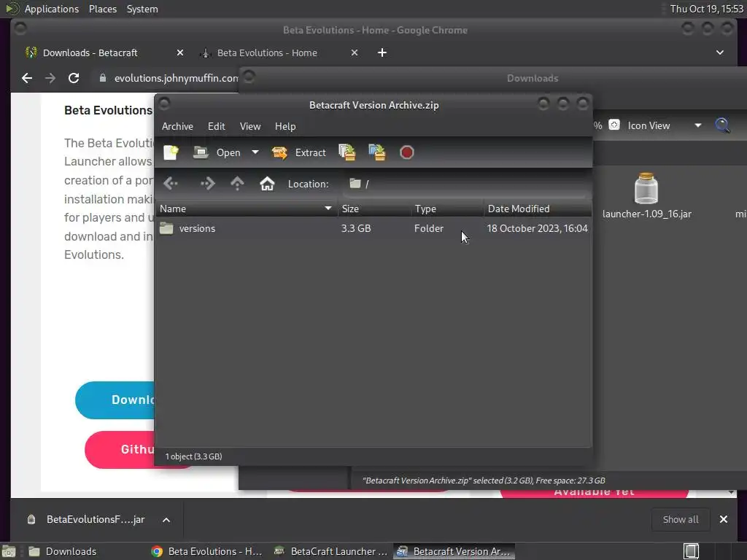Open a new Chrome tab
This screenshot has height=560, width=747.
tap(382, 52)
